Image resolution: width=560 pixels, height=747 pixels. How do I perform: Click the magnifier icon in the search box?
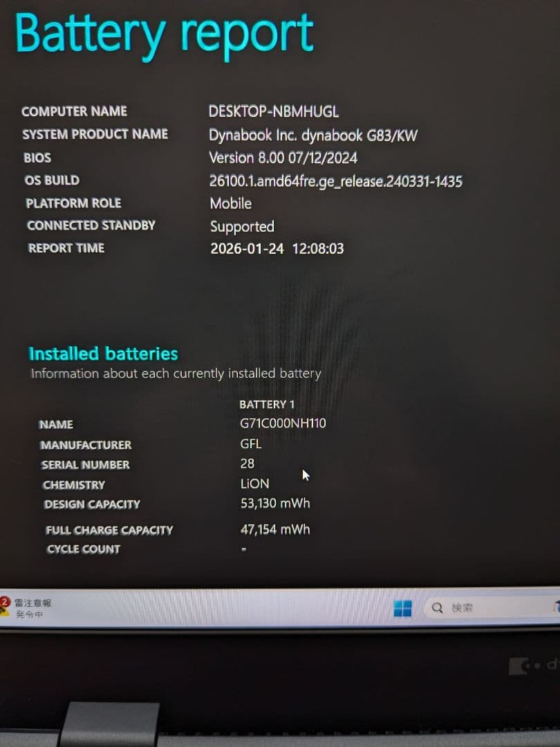point(436,607)
